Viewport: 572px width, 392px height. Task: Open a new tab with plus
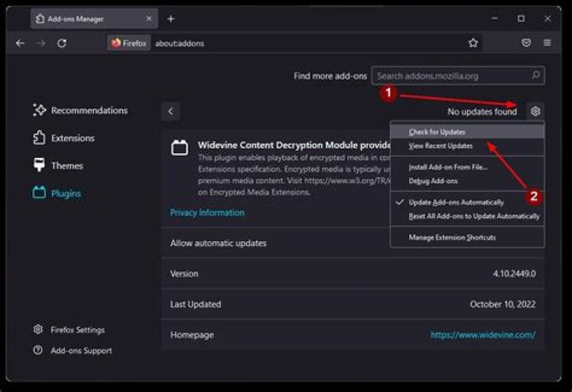171,18
